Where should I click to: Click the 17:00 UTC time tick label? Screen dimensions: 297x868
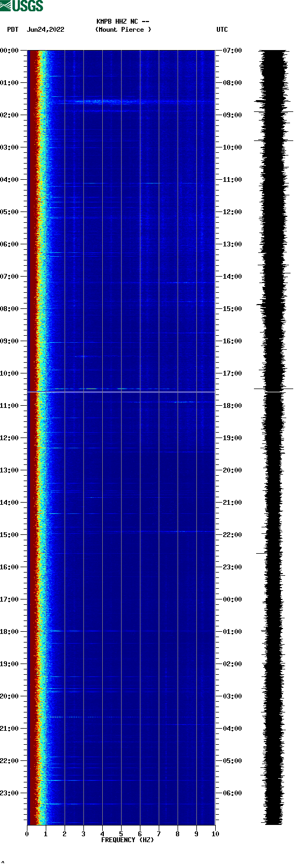pos(232,373)
